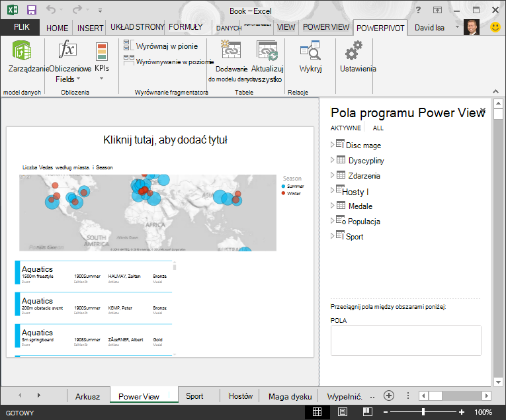This screenshot has height=420, width=506.
Task: Click the Excel application icon
Action: 13,10
